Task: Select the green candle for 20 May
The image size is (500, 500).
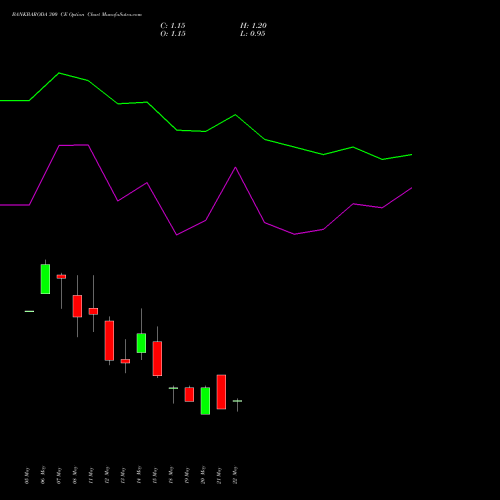Action: (x=205, y=401)
